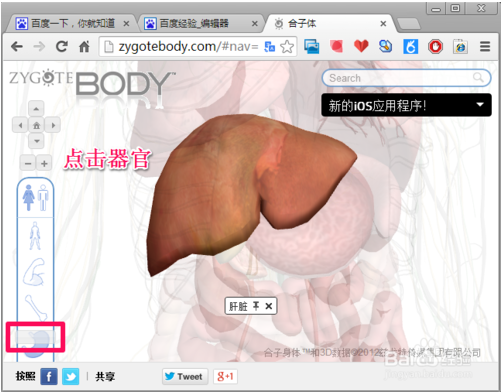
Task: Open the Twitter follow icon
Action: coord(71,377)
